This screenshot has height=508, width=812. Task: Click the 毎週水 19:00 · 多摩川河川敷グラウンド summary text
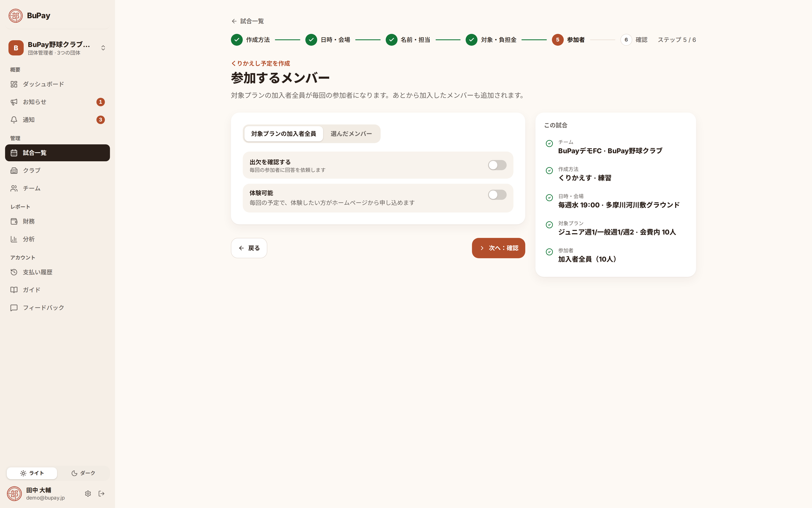tap(619, 205)
